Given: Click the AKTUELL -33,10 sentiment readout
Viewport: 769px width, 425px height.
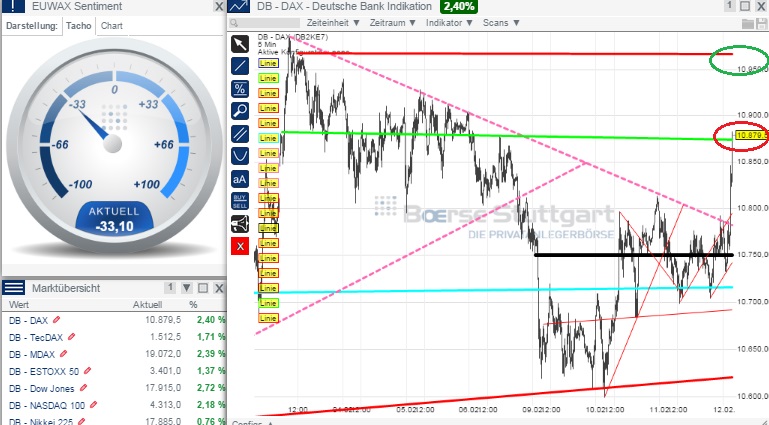Looking at the screenshot, I should [x=114, y=219].
